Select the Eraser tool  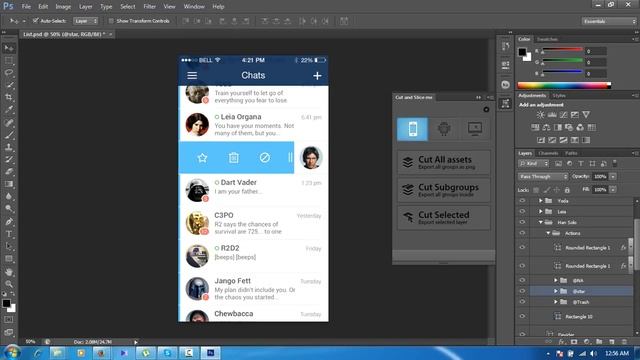[x=9, y=171]
